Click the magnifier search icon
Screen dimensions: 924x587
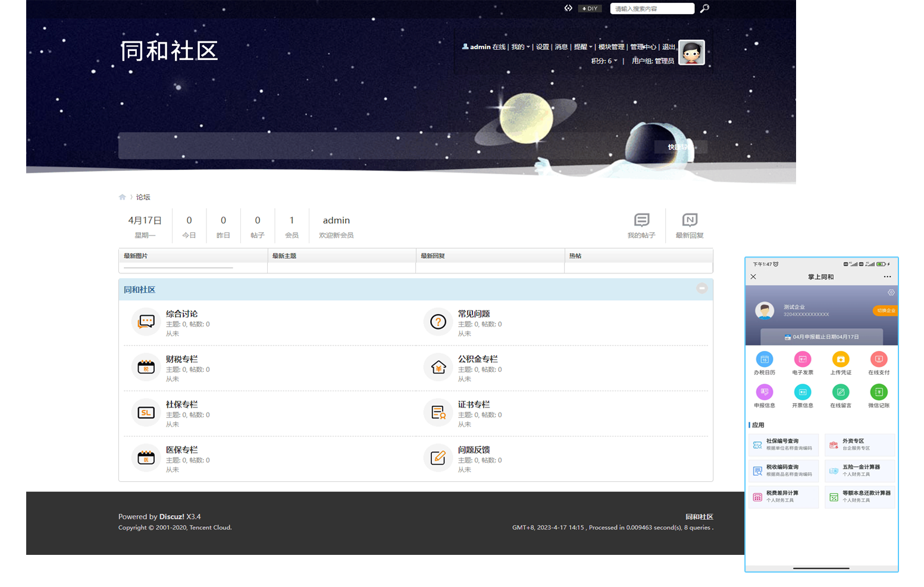coord(704,8)
